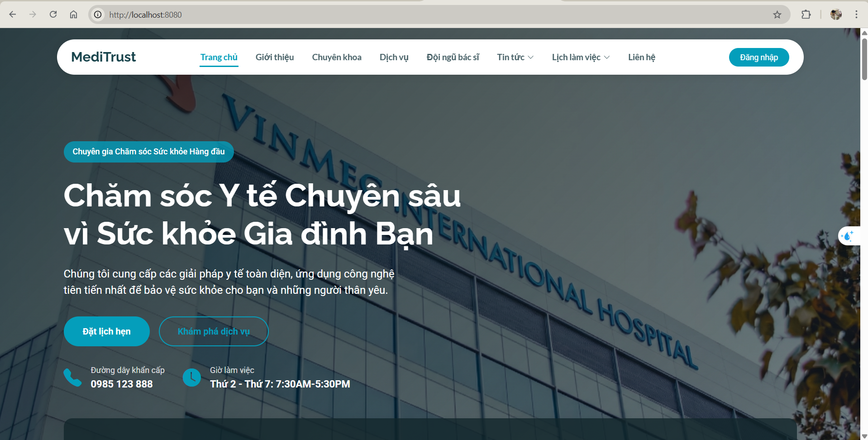Viewport: 868px width, 440px height.
Task: Open the browser three-dot menu
Action: click(x=856, y=14)
